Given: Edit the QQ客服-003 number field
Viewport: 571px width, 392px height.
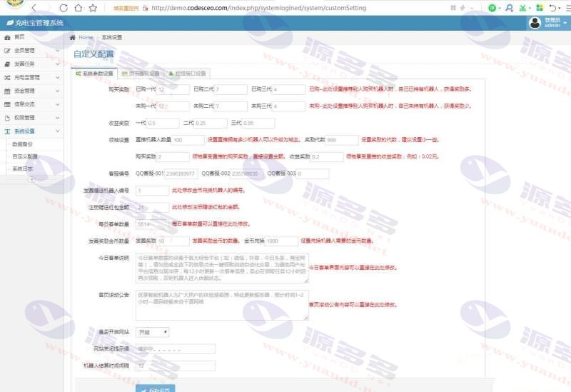Looking at the screenshot, I should click(x=313, y=174).
